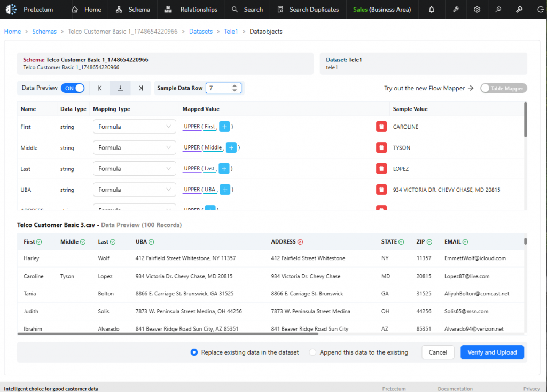Click vertical scrollbar of mapping table
Screen dimensions: 547x392
[526, 119]
